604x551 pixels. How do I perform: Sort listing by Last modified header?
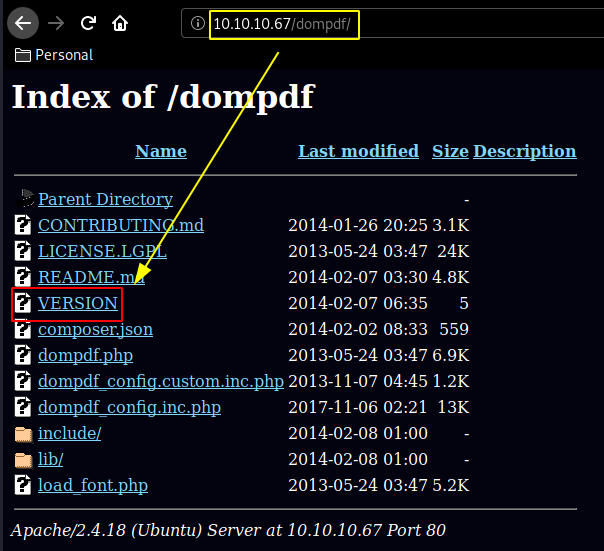click(x=358, y=151)
